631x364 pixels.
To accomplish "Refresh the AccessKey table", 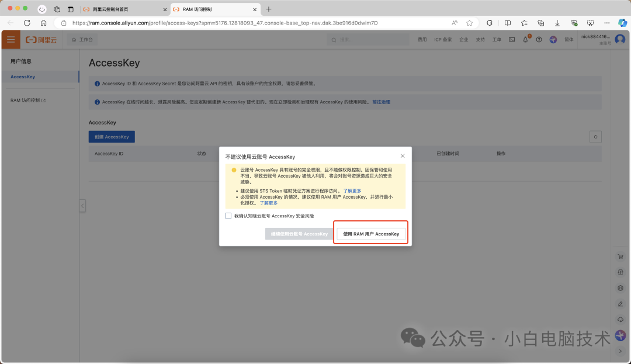I will [x=595, y=137].
